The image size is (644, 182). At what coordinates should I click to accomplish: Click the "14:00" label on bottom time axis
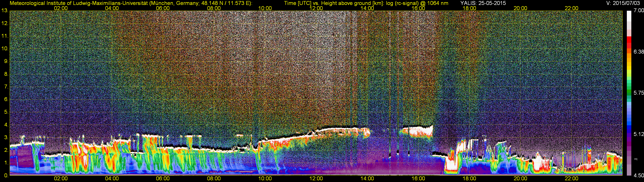click(367, 179)
